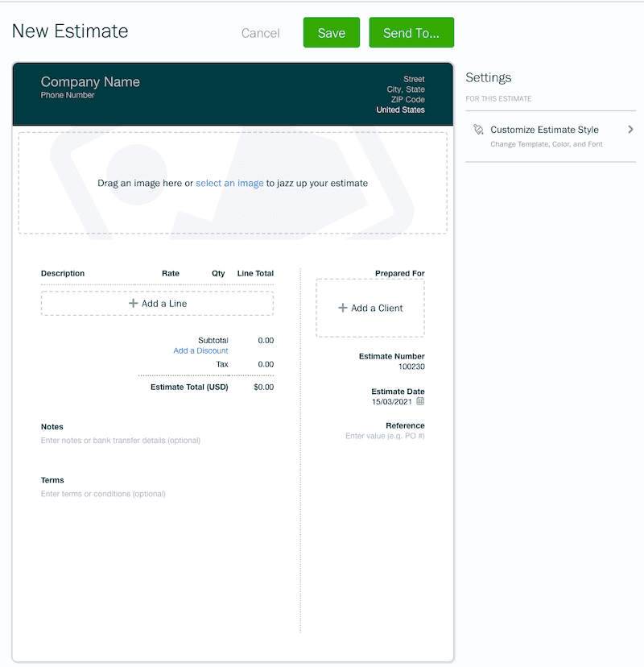Click the Reference input field
This screenshot has height=667, width=644.
[385, 436]
